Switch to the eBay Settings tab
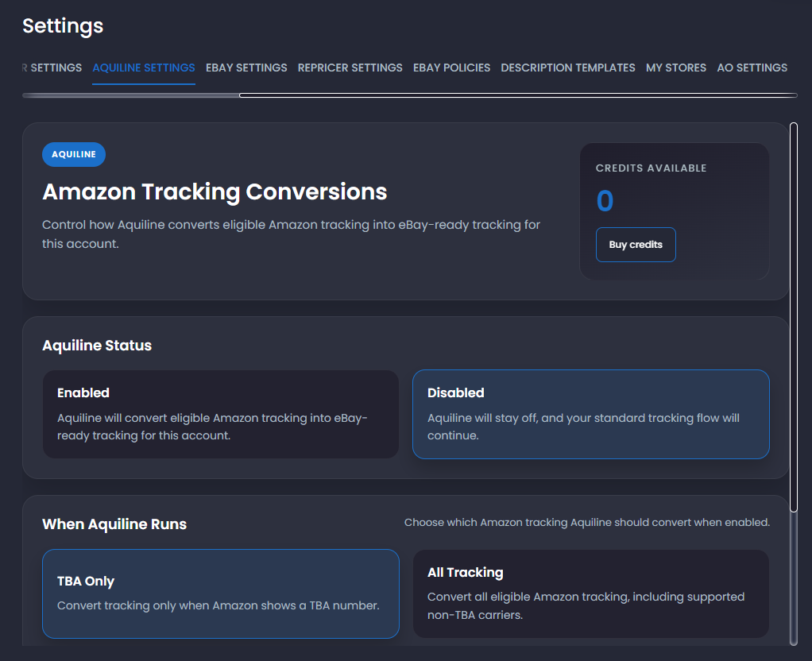 pyautogui.click(x=246, y=68)
